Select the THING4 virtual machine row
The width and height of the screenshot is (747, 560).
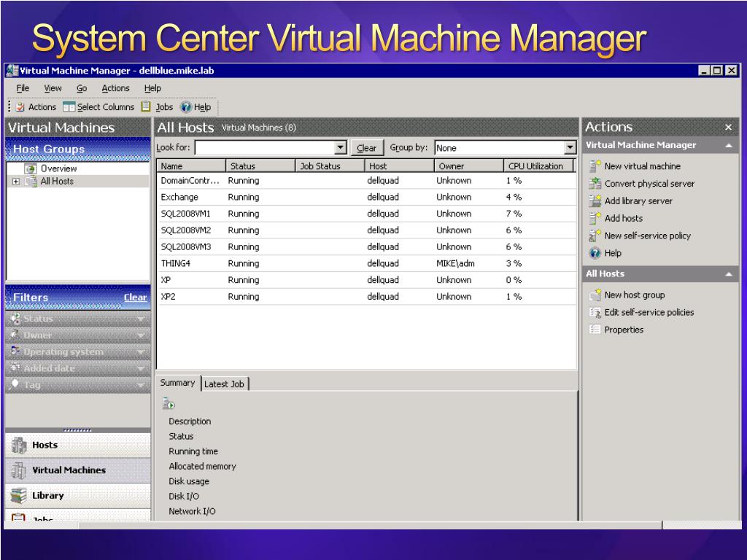pos(366,263)
